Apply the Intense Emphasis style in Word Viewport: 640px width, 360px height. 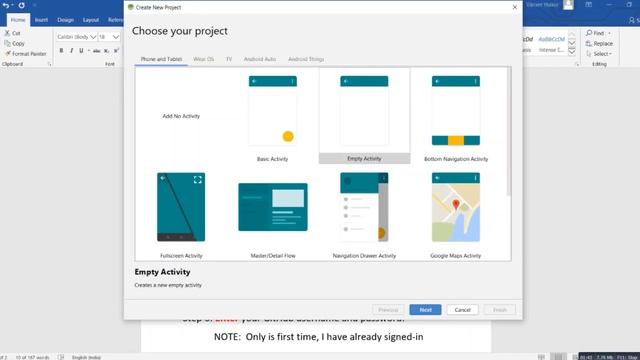pyautogui.click(x=551, y=43)
